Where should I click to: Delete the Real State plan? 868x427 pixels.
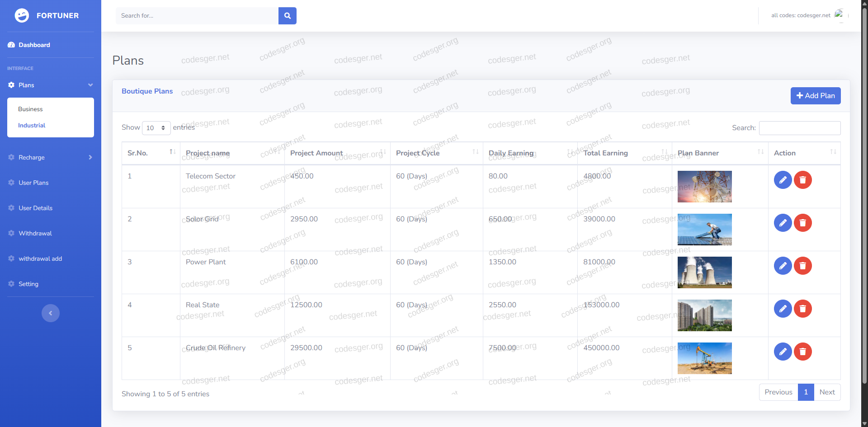802,309
